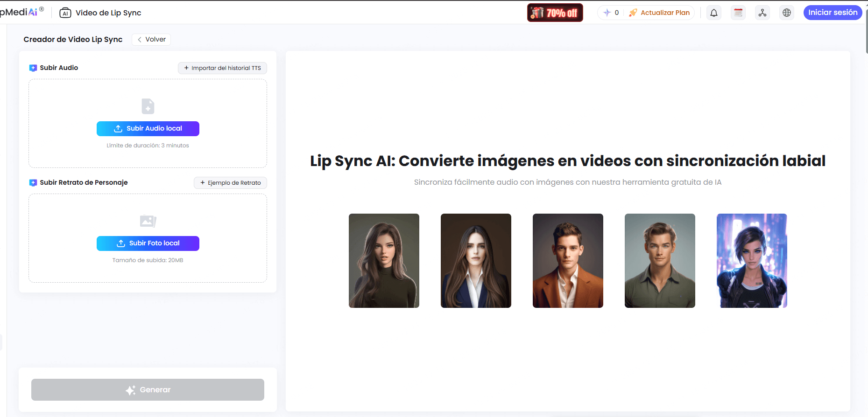The image size is (868, 417).
Task: Click Actualizar Plan link
Action: [x=659, y=13]
